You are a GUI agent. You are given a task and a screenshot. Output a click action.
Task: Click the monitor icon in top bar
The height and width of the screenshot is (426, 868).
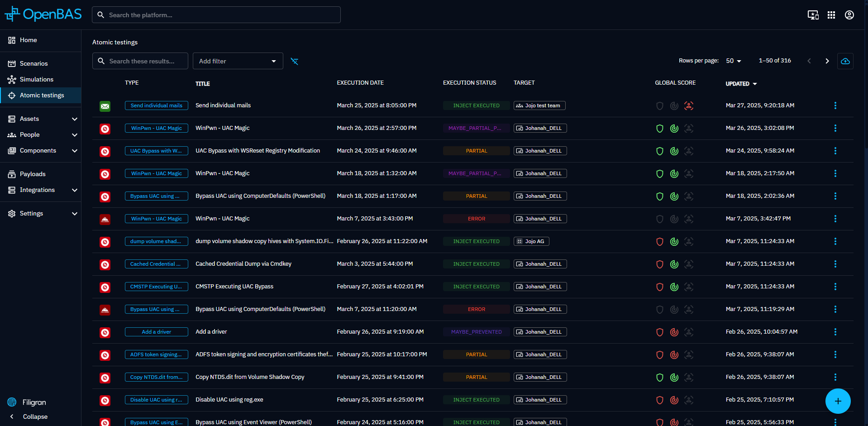(813, 15)
